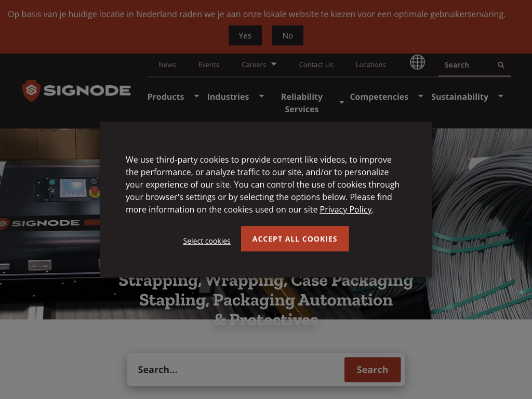Expand the Sustainability dropdown arrow
This screenshot has height=399, width=532.
tap(501, 96)
